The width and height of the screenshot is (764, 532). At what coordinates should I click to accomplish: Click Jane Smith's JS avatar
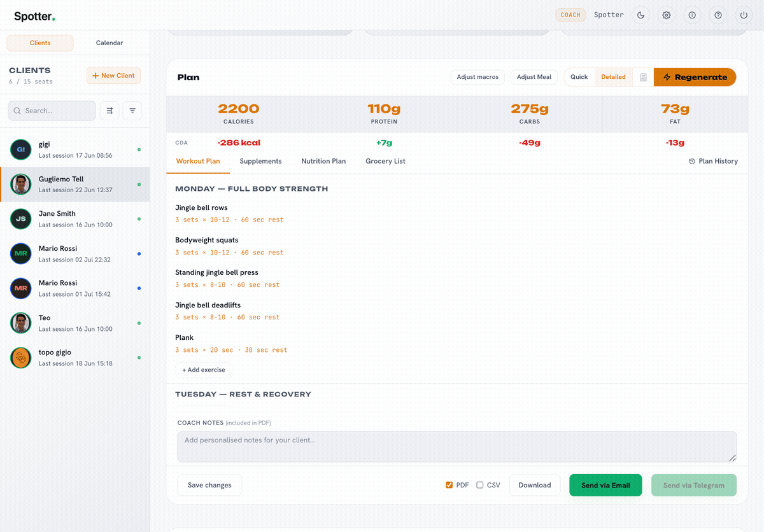pos(20,219)
